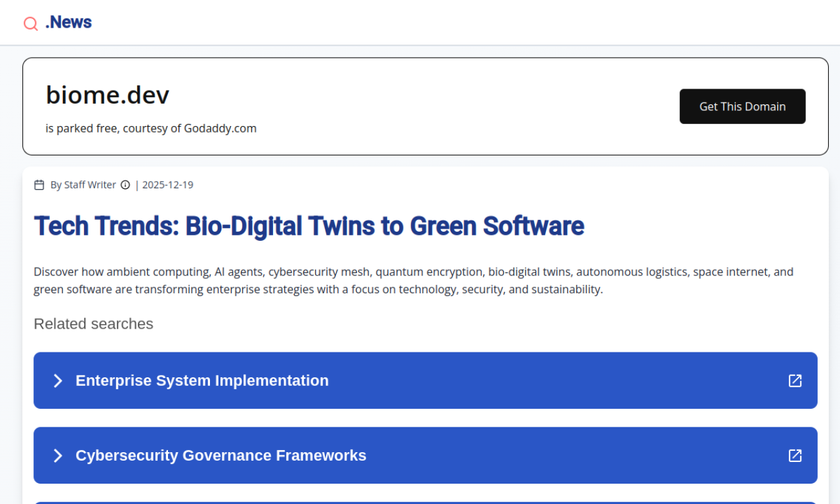Open the Tech Trends article headline
The height and width of the screenshot is (504, 840).
(x=308, y=226)
